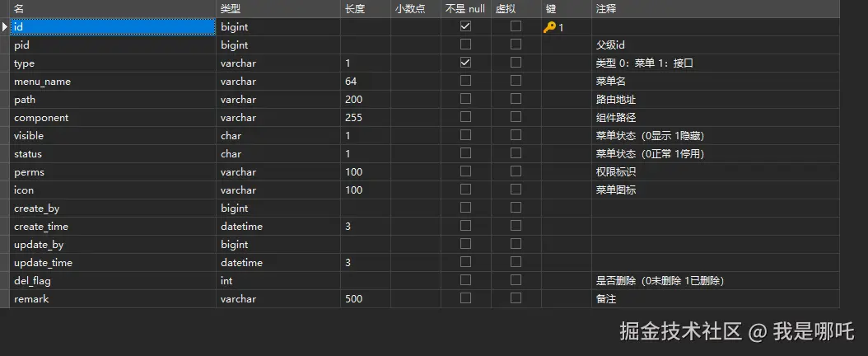Select the visible field name cell

[x=113, y=136]
